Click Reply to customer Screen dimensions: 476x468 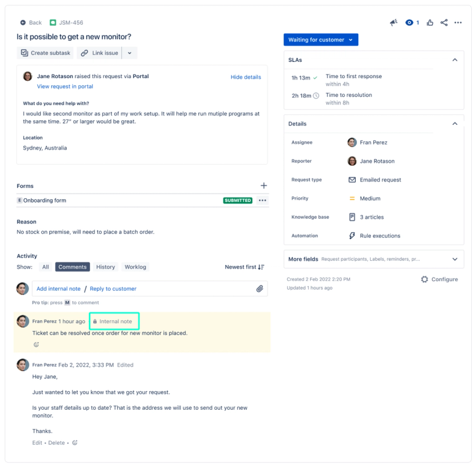tap(113, 288)
